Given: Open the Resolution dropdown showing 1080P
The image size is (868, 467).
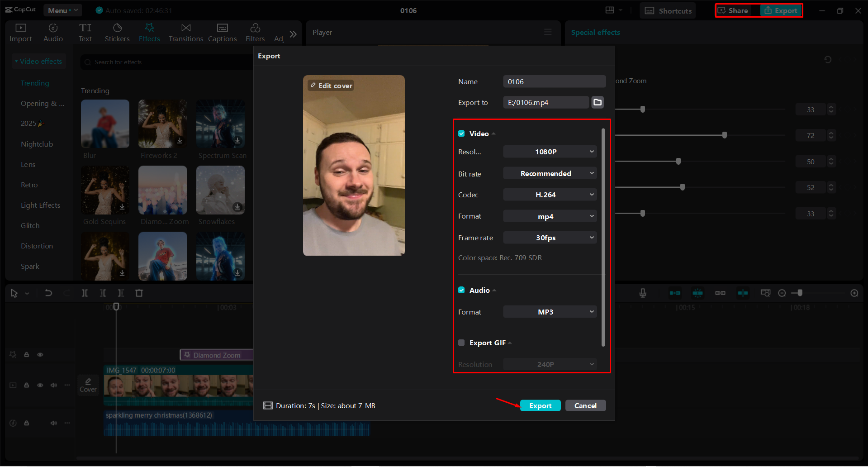Looking at the screenshot, I should coord(550,151).
